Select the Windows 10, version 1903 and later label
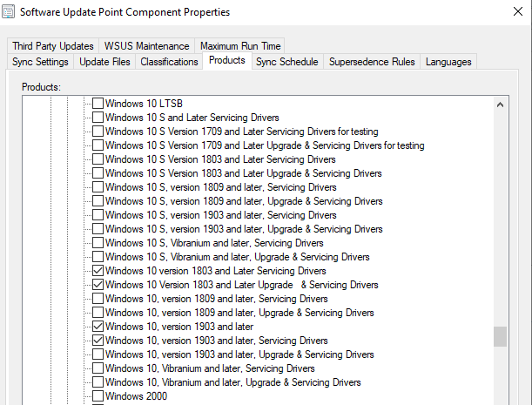 coord(179,327)
